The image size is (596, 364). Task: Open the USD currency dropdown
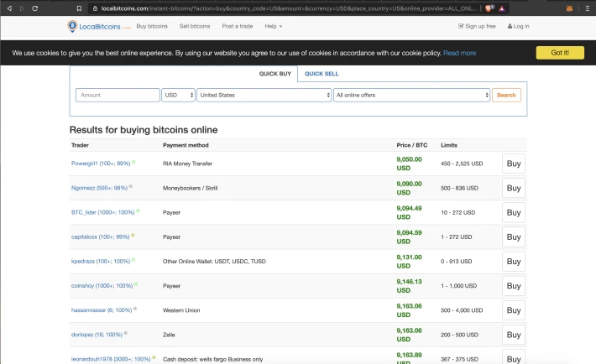point(178,95)
